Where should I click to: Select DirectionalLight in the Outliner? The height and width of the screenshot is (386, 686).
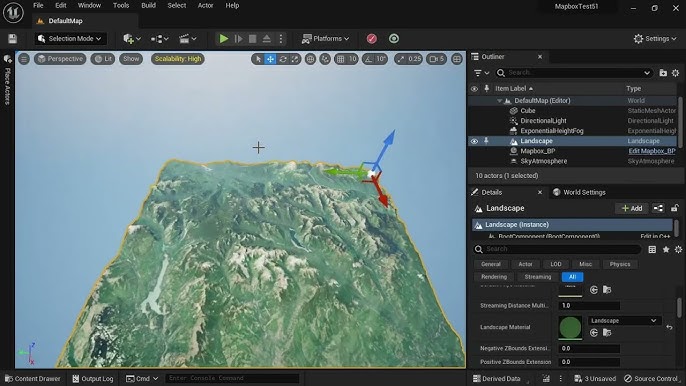click(x=543, y=121)
